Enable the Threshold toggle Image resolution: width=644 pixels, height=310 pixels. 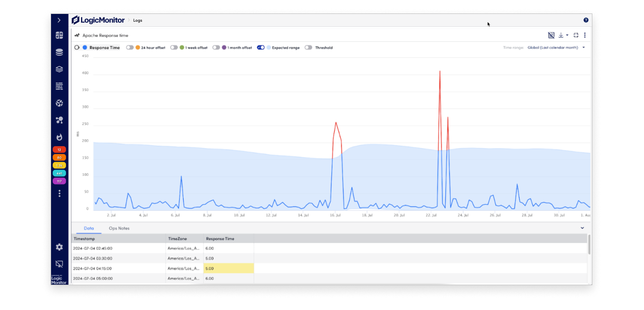(x=308, y=48)
